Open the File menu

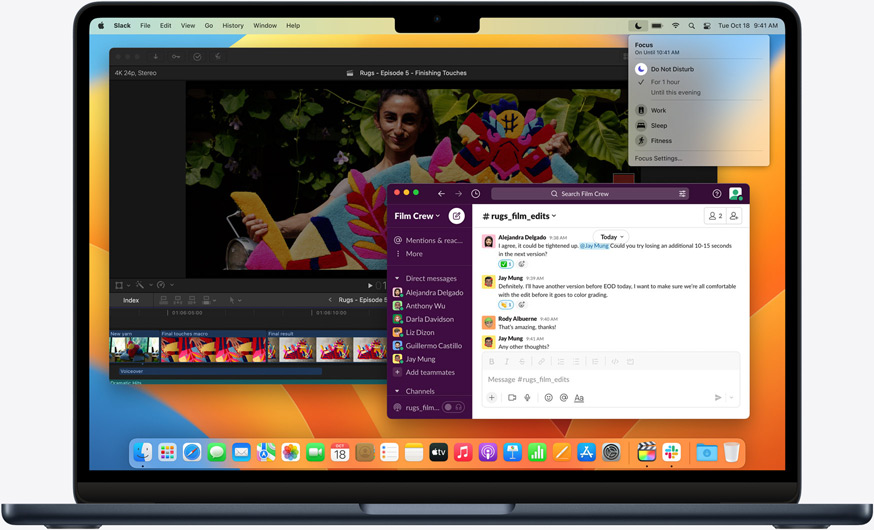click(145, 26)
